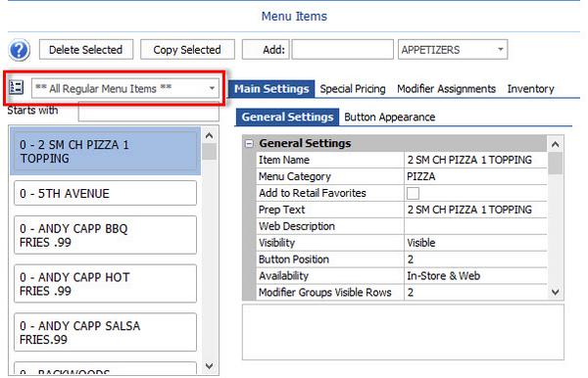Click the settings grid scroll down arrow

click(556, 292)
